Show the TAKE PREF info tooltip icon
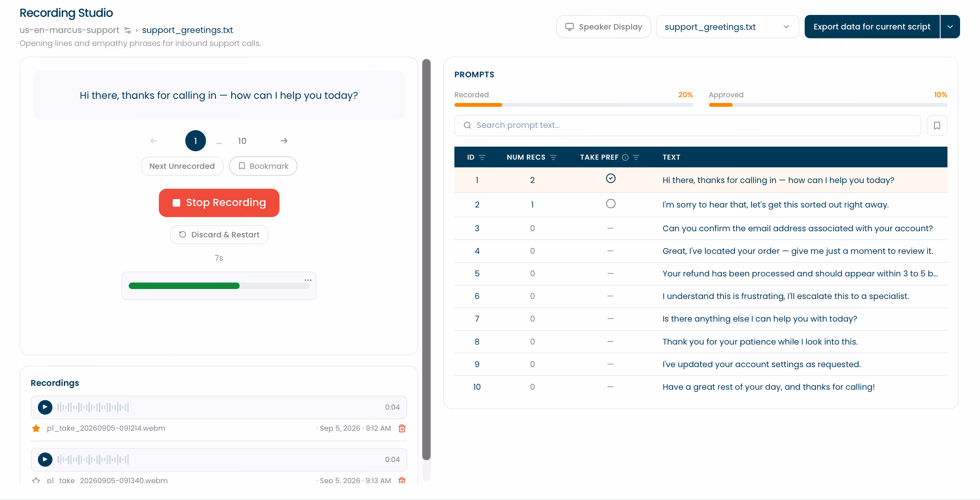980x500 pixels. [625, 157]
